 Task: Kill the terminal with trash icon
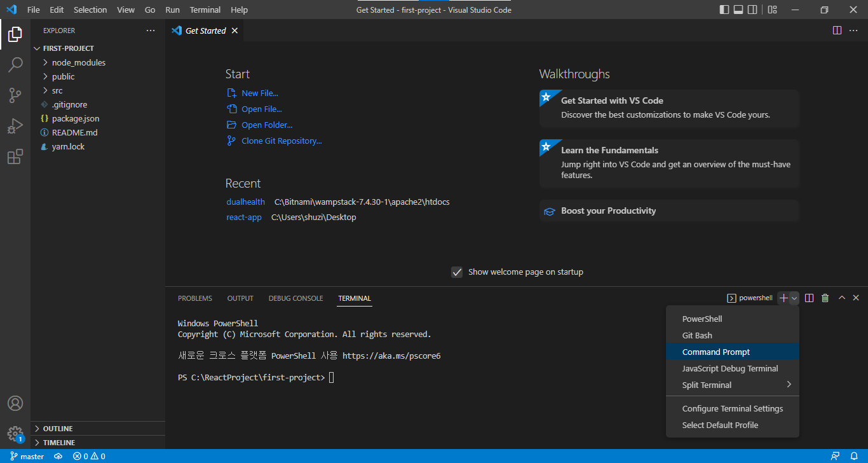(825, 298)
